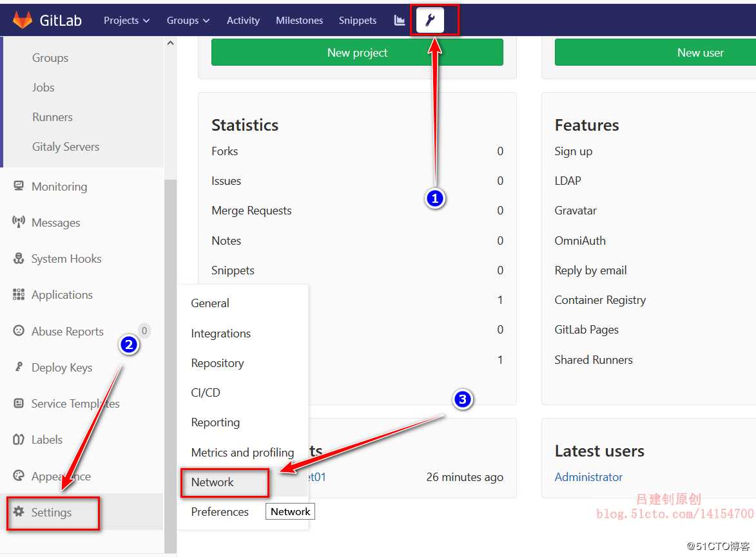Click the Container Registry feature label

600,300
